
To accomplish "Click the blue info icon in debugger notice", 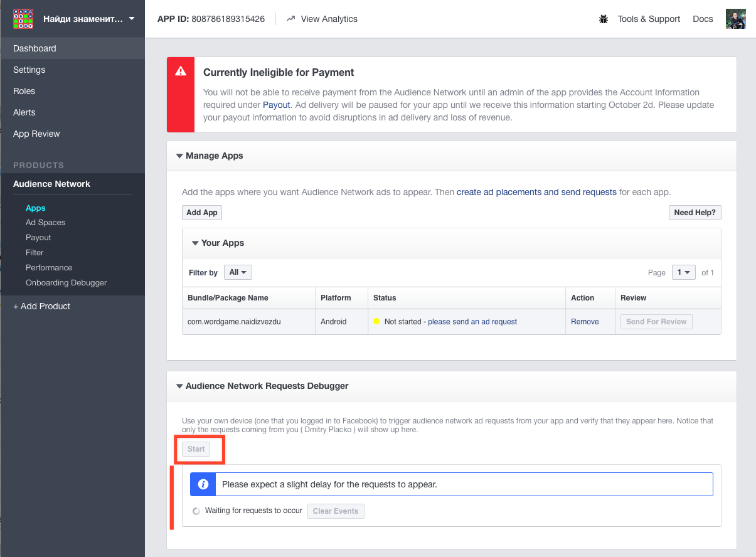I will coord(203,484).
